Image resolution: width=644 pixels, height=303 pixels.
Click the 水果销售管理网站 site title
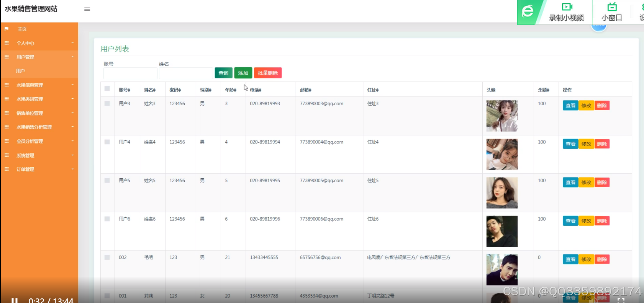pos(31,9)
